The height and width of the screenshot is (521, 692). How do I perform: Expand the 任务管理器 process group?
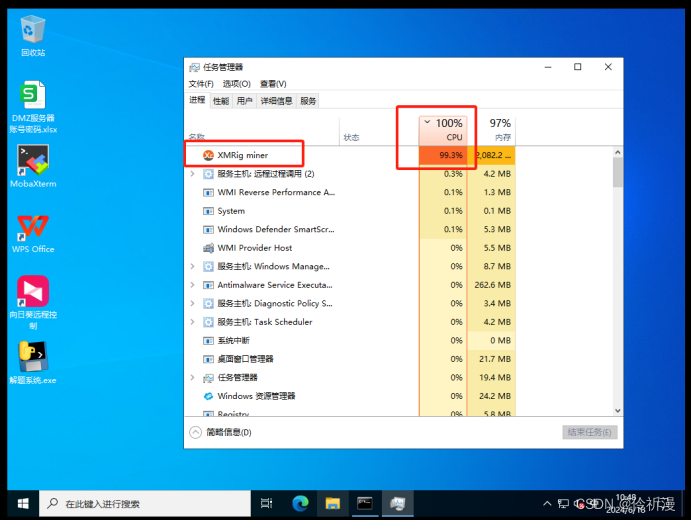192,378
